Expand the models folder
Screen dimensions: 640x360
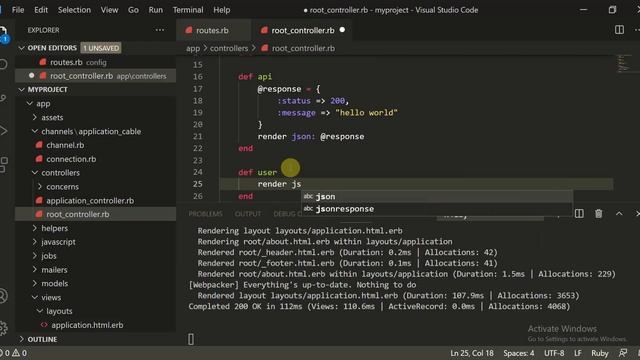coord(35,283)
